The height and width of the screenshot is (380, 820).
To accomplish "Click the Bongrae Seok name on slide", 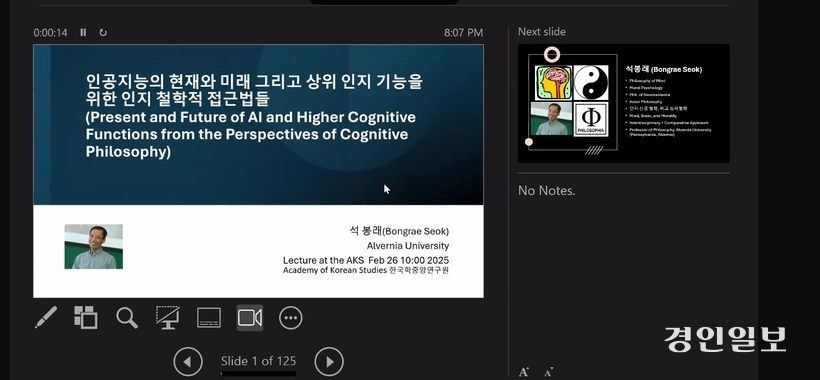I will pyautogui.click(x=399, y=231).
